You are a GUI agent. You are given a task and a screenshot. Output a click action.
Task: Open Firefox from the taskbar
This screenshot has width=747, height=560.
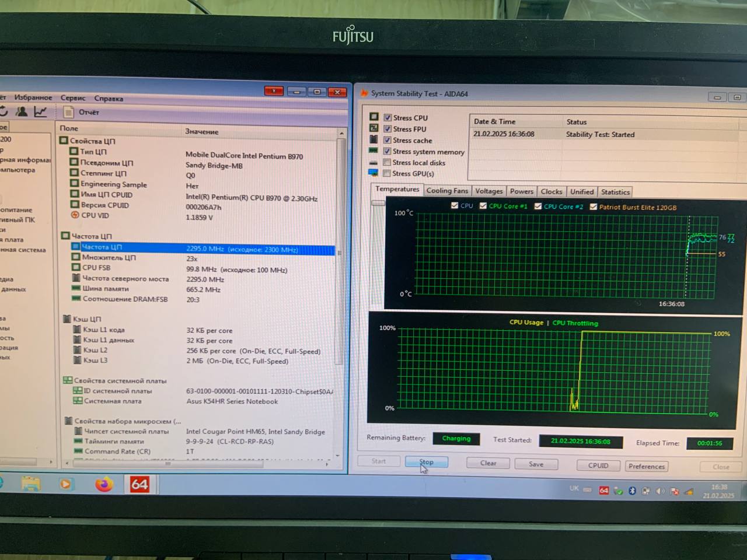click(x=104, y=484)
